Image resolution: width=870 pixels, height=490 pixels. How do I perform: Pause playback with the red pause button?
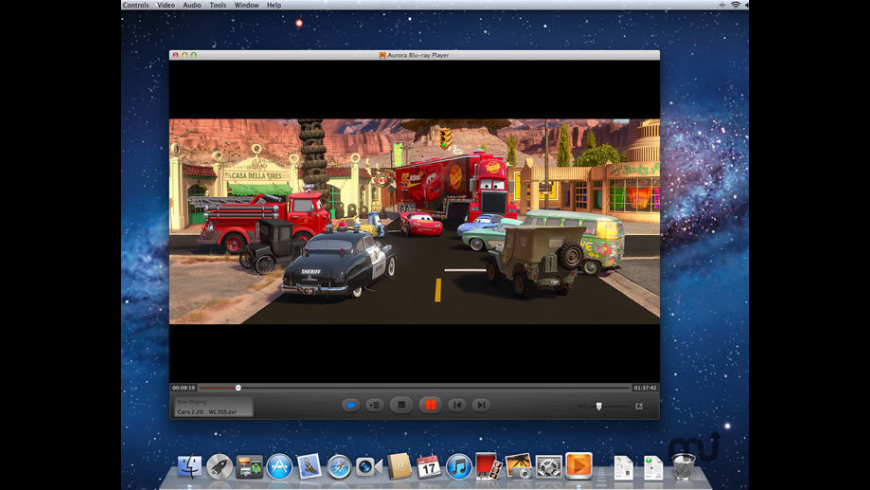(x=431, y=405)
